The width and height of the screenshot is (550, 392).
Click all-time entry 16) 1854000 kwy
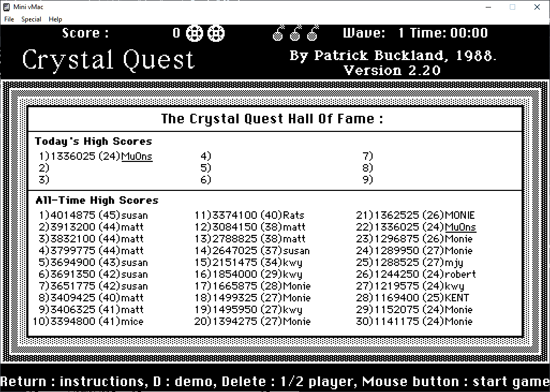click(248, 274)
